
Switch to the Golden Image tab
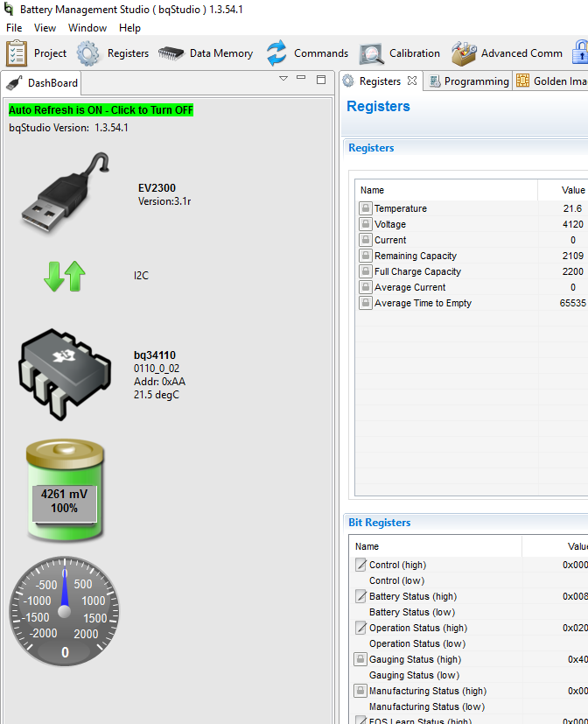[x=551, y=81]
